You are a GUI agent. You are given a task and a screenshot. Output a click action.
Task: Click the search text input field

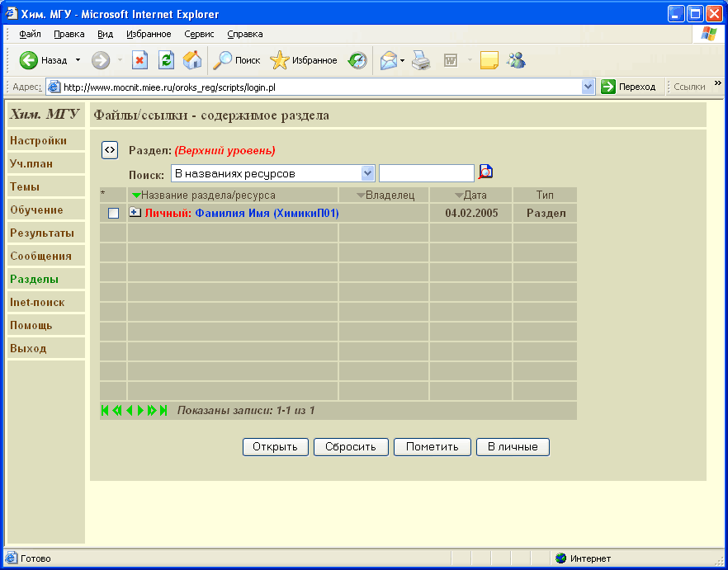coord(427,173)
